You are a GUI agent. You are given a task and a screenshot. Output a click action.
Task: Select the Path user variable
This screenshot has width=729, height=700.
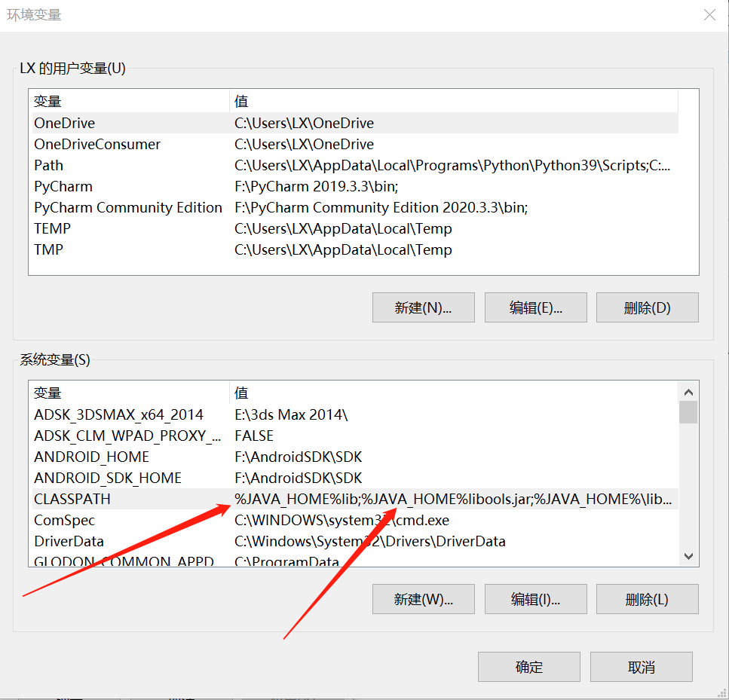(355, 165)
